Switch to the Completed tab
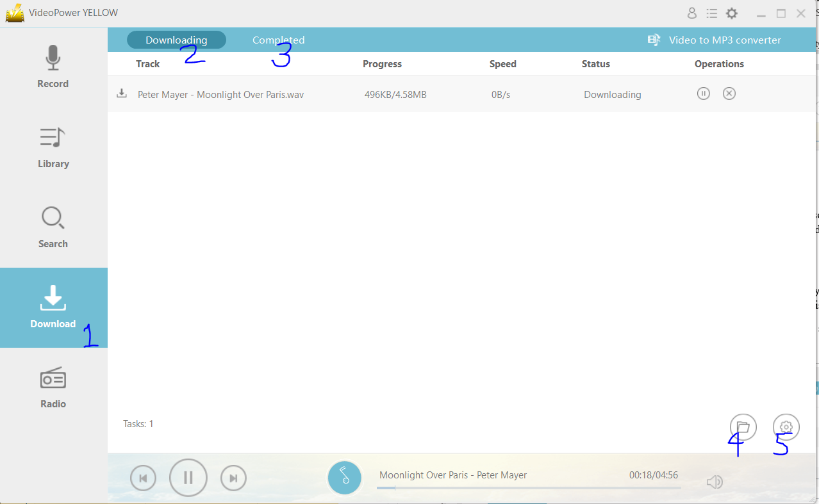Viewport: 819px width, 504px height. (x=278, y=39)
